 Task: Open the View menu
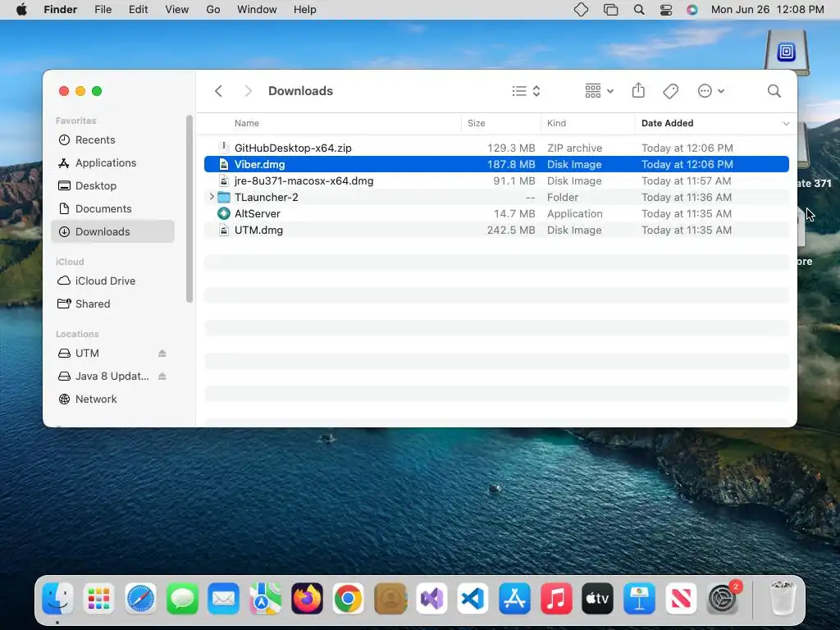coord(177,10)
